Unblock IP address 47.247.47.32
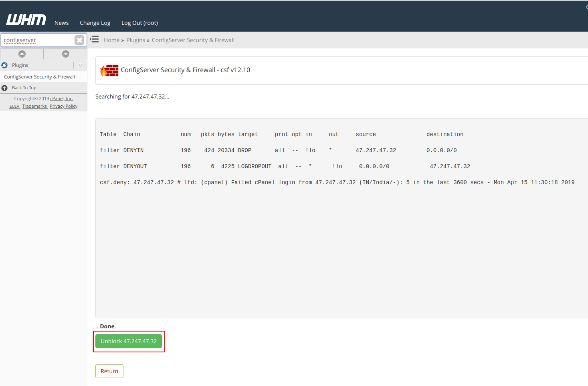 coord(129,341)
